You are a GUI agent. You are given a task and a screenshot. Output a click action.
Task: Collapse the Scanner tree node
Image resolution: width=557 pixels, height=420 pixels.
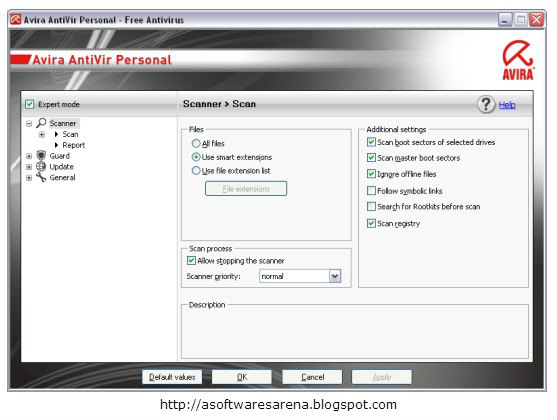tap(29, 124)
